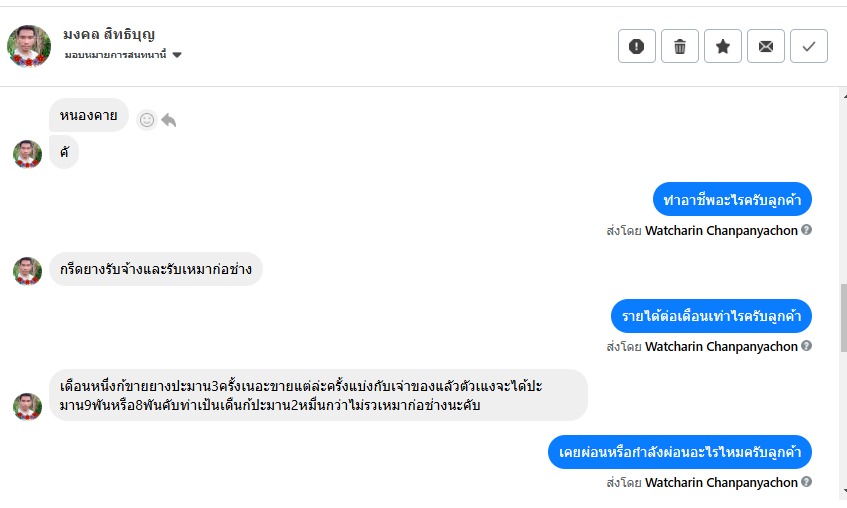This screenshot has height=508, width=847.
Task: Mark conversation as unread with envelope icon
Action: [x=766, y=46]
